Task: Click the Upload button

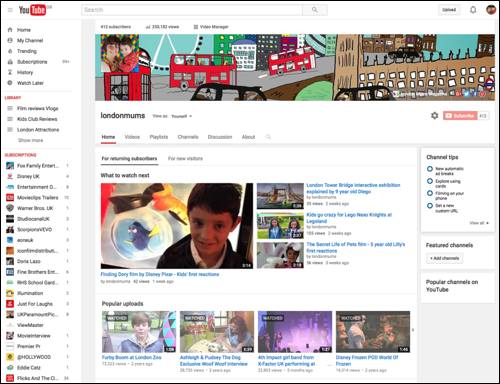Action: (449, 10)
